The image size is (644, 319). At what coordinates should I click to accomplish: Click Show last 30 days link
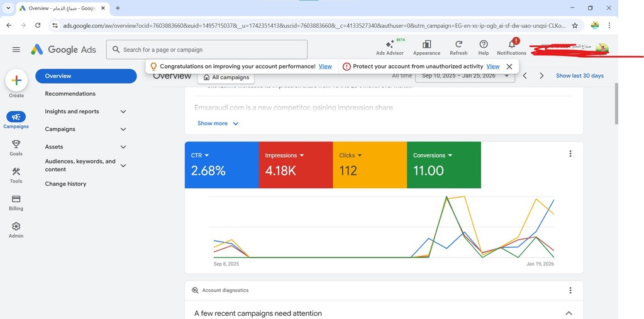coord(579,76)
